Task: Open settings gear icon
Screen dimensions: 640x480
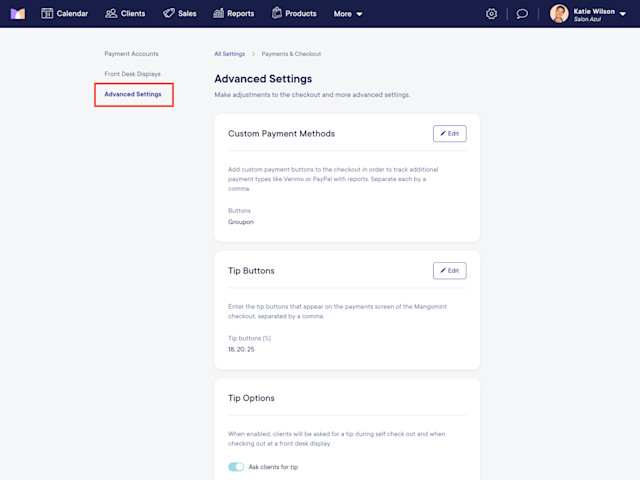Action: (x=491, y=14)
